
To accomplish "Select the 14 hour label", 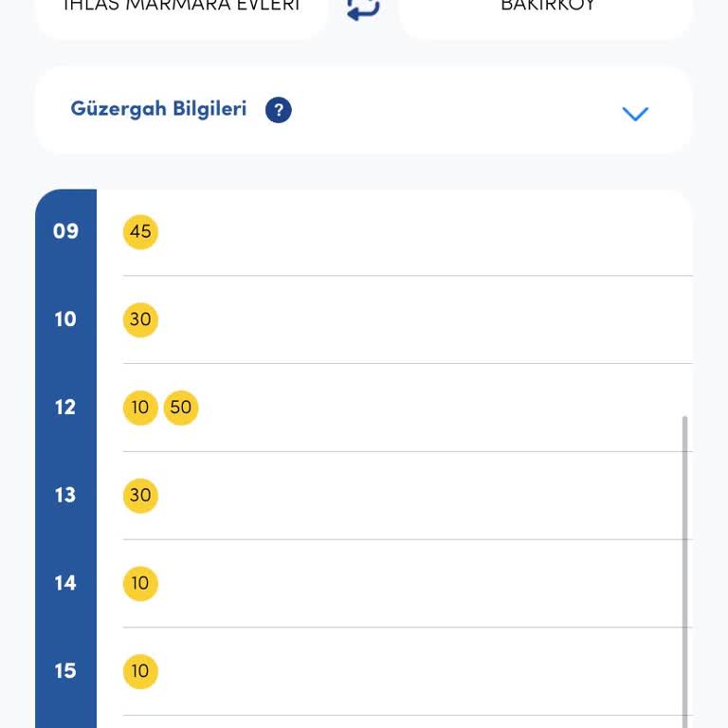I will pos(65,583).
